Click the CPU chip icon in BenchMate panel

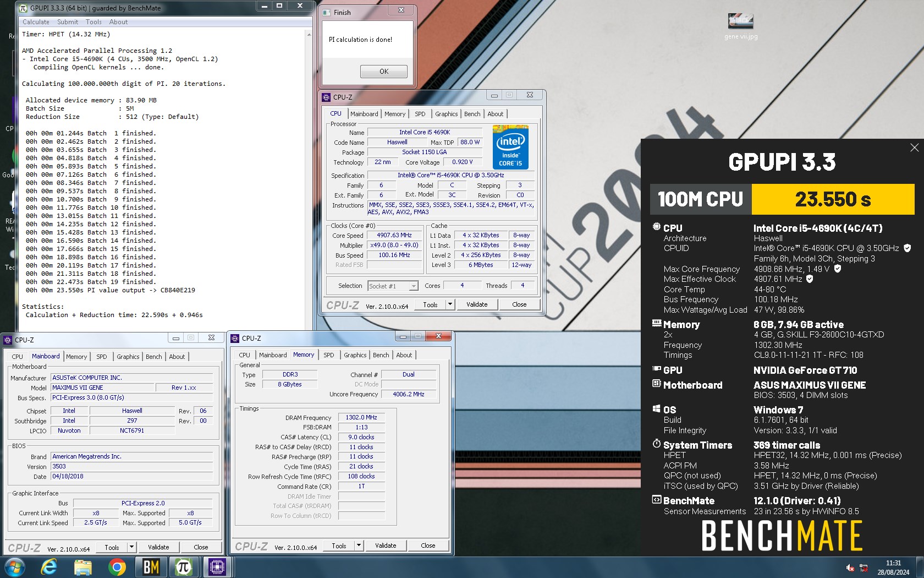[x=657, y=226]
